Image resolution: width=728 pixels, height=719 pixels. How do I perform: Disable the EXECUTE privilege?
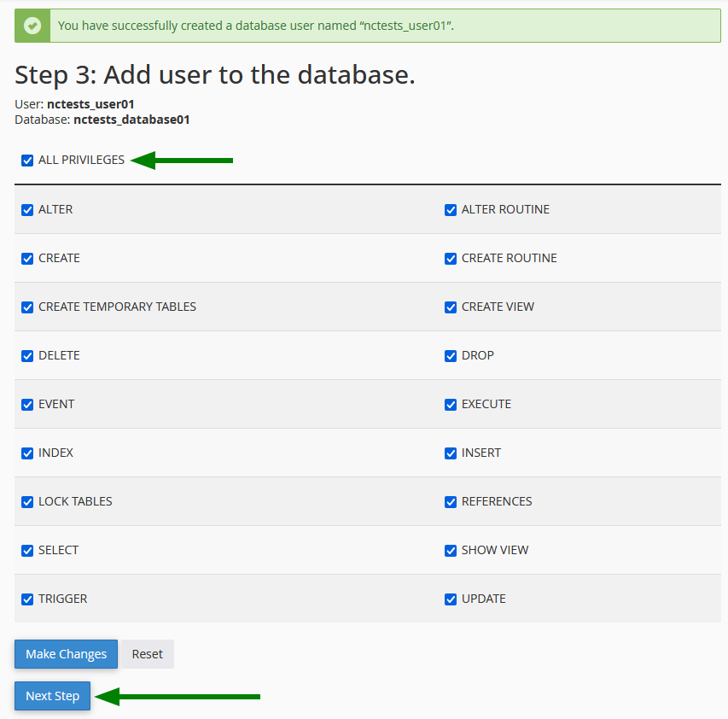[451, 405]
